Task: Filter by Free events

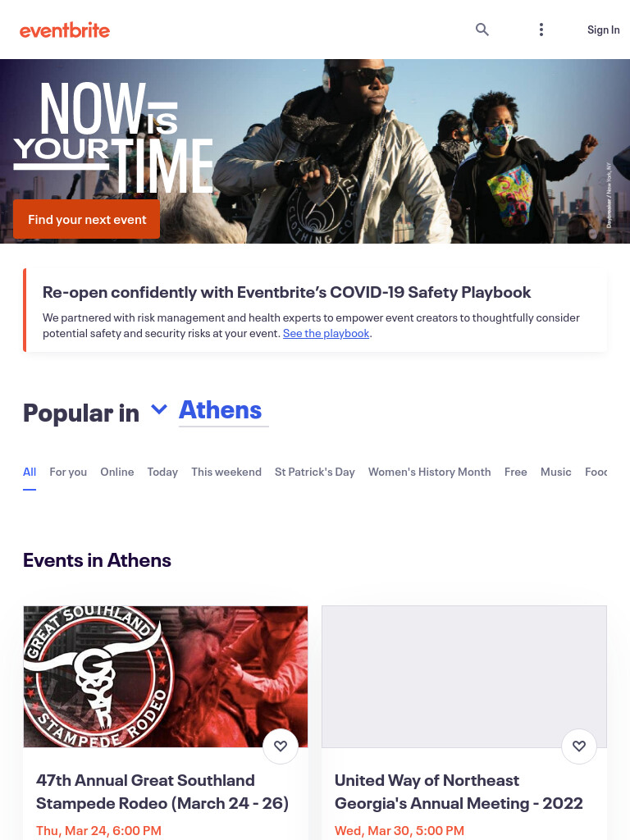Action: coord(515,472)
